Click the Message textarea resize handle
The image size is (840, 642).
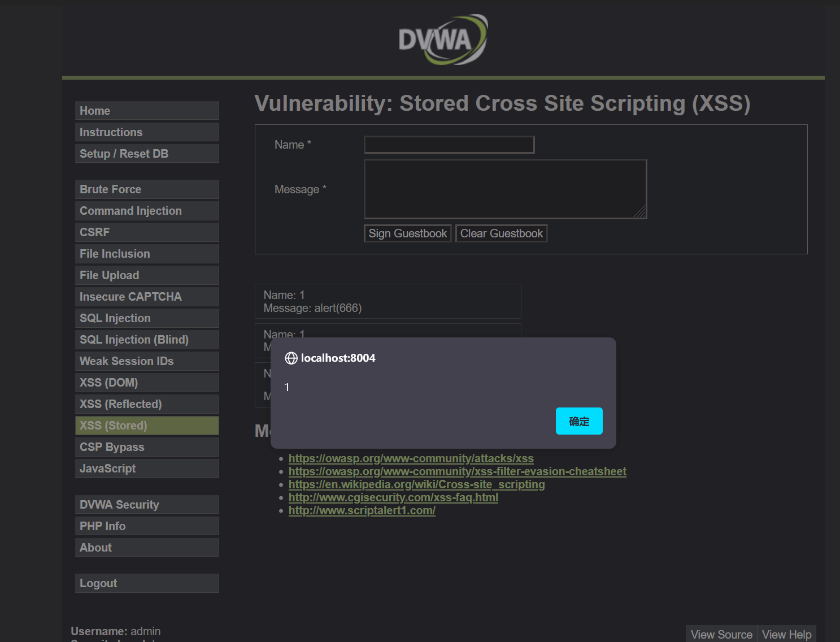(640, 212)
